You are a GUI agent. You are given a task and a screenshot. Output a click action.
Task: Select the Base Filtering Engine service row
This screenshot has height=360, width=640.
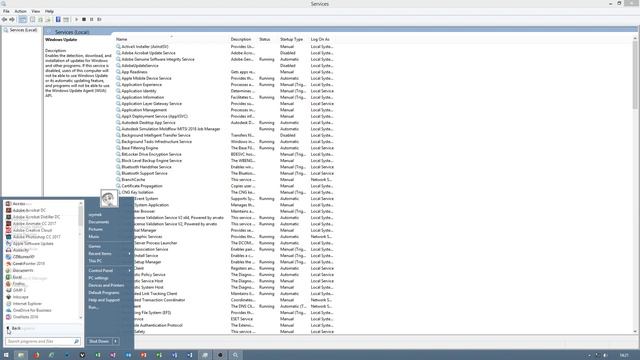(x=224, y=148)
